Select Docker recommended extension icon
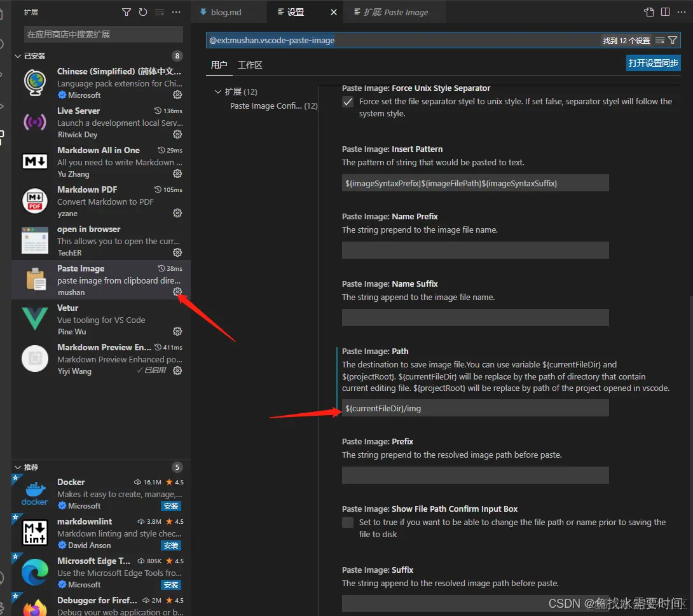This screenshot has width=693, height=616. pos(35,493)
